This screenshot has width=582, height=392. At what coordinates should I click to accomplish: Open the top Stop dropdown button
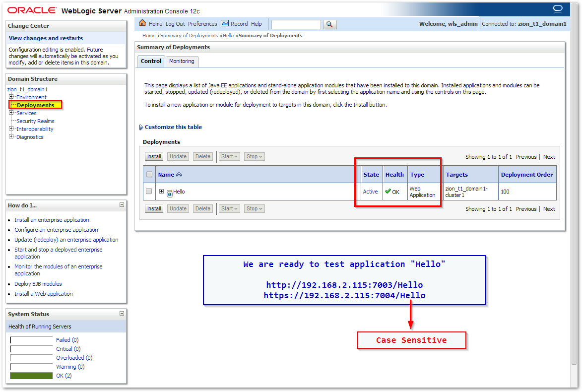coord(254,157)
